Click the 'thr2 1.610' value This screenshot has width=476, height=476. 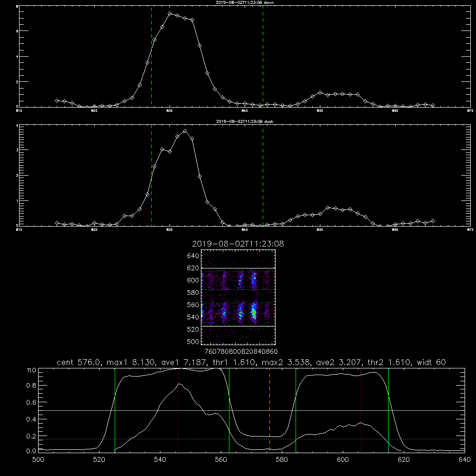click(x=389, y=362)
